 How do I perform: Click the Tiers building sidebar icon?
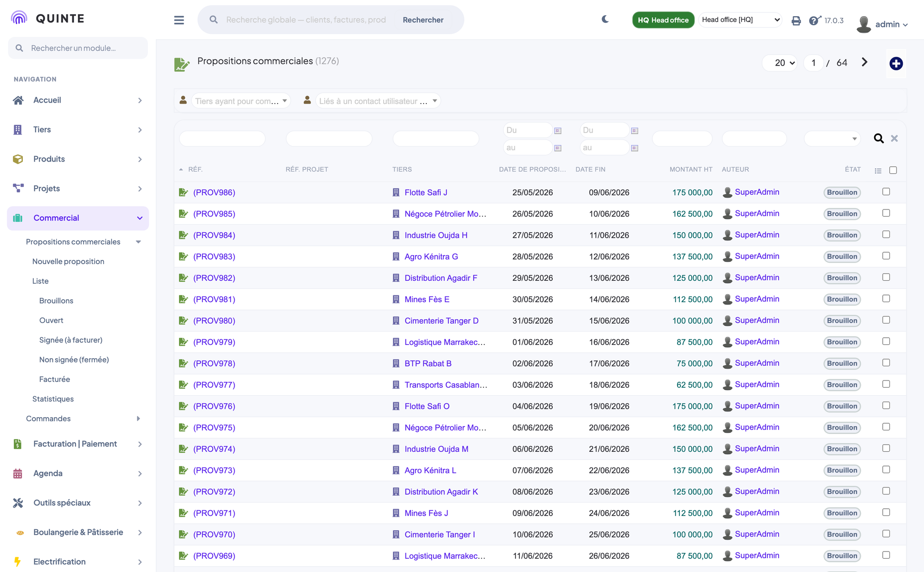(x=18, y=130)
